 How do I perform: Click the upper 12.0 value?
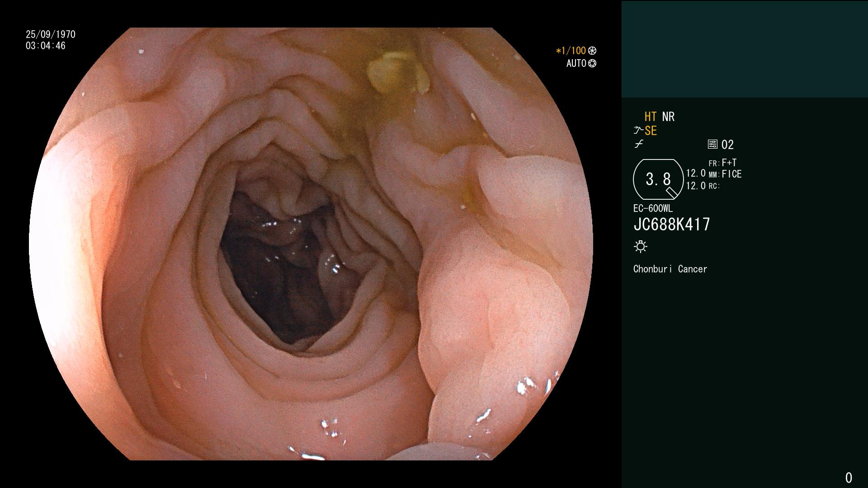(x=696, y=174)
